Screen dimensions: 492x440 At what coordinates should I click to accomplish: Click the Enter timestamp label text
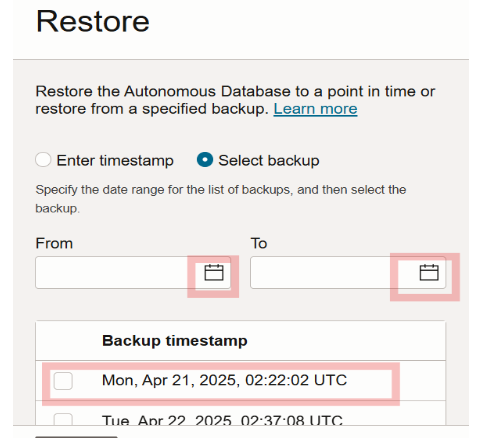coord(115,160)
